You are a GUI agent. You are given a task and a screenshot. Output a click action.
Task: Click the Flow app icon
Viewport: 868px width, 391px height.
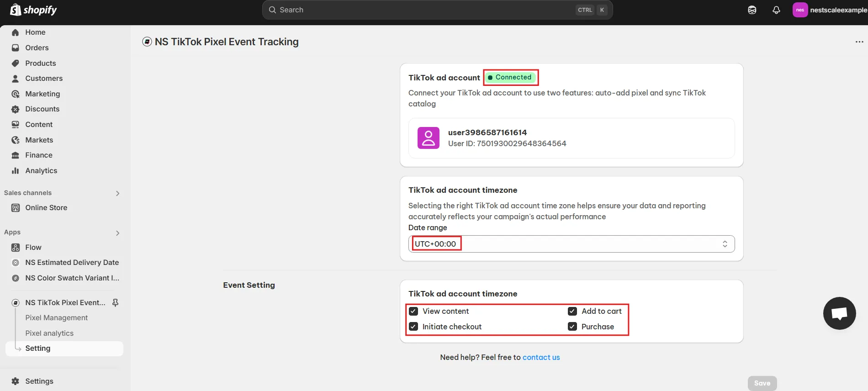pyautogui.click(x=16, y=248)
